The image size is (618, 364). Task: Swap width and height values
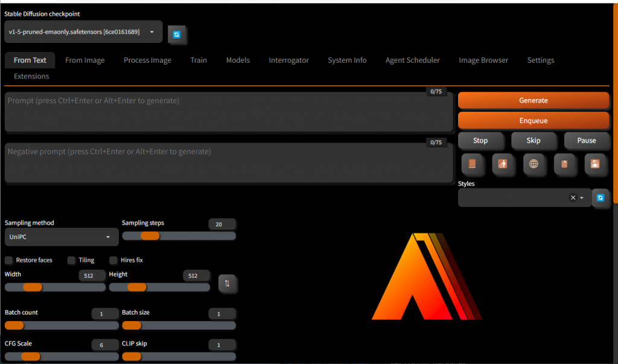point(227,283)
